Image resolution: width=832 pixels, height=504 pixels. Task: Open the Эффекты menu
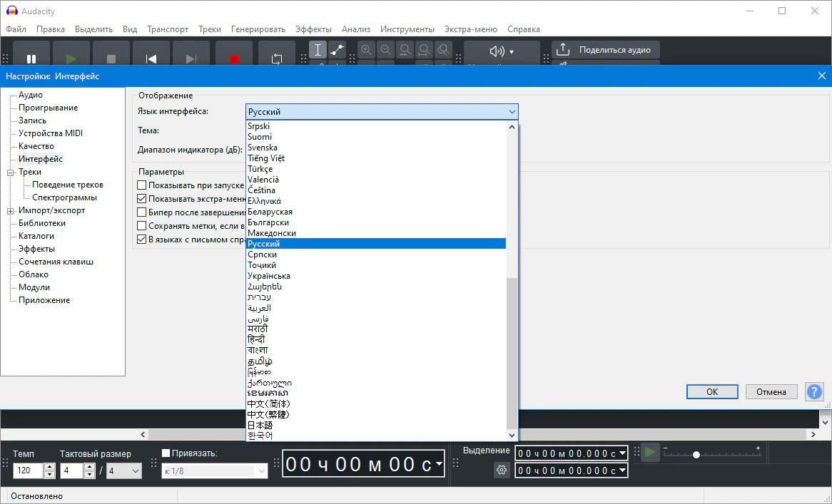[x=313, y=29]
